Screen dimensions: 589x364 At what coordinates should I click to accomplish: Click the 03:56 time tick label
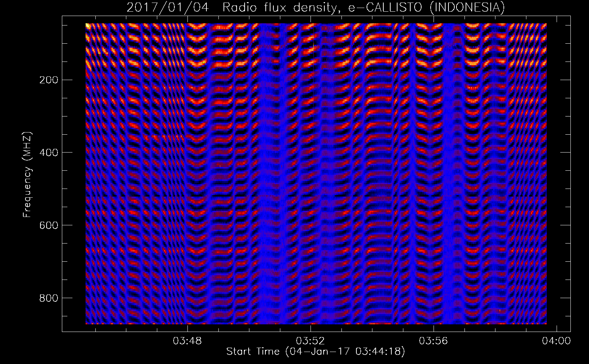(x=433, y=341)
